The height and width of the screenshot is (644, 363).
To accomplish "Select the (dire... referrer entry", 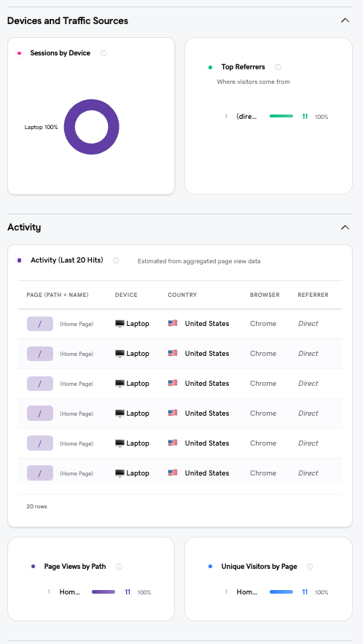I will (x=247, y=116).
